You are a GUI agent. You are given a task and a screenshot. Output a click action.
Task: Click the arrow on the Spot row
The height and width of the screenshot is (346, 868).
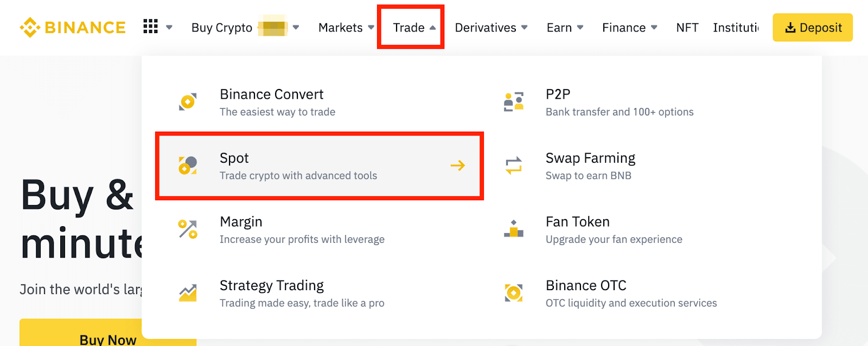[x=457, y=165]
